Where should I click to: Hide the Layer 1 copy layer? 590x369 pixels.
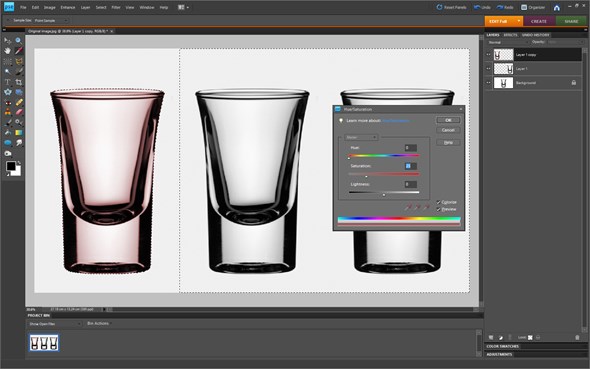point(488,55)
